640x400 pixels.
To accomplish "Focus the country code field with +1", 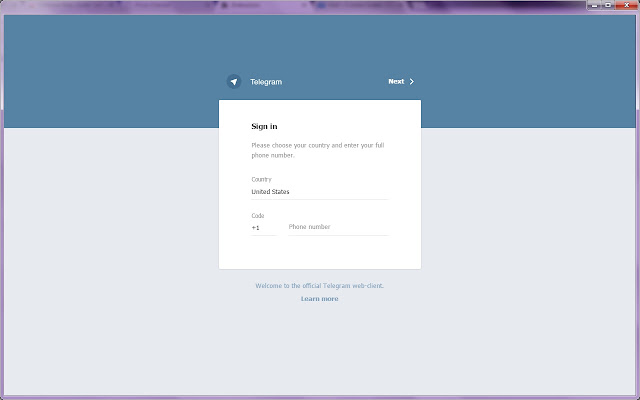I will pos(264,228).
